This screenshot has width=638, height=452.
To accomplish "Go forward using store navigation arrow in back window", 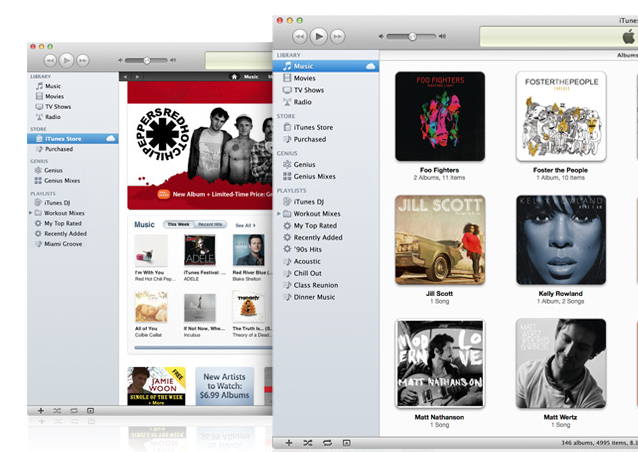I will click(x=138, y=76).
